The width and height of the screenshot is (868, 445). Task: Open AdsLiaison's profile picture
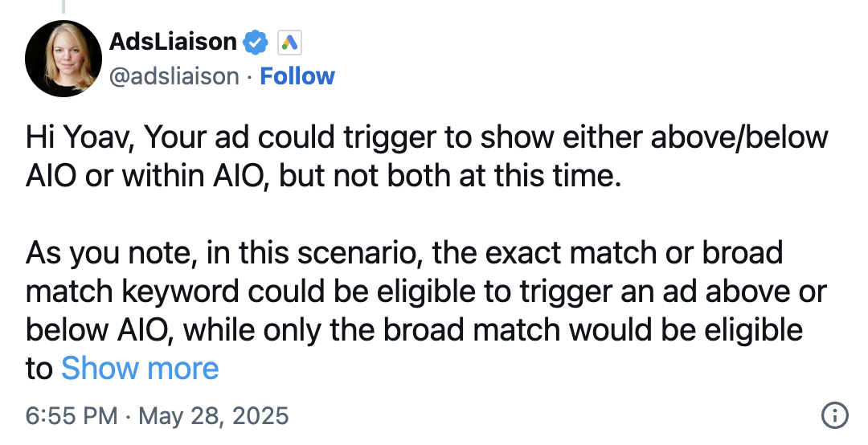tap(63, 59)
